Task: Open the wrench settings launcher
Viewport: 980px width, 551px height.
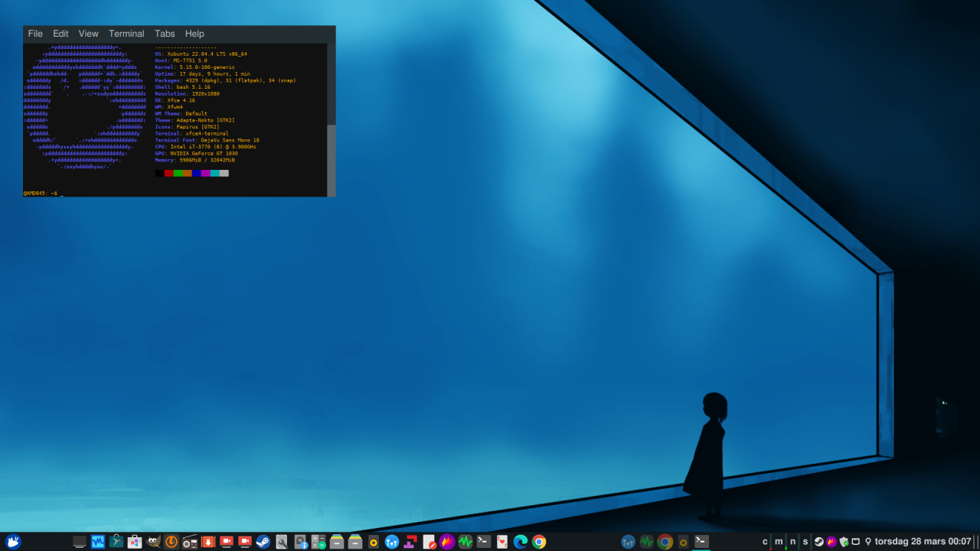Action: [282, 542]
